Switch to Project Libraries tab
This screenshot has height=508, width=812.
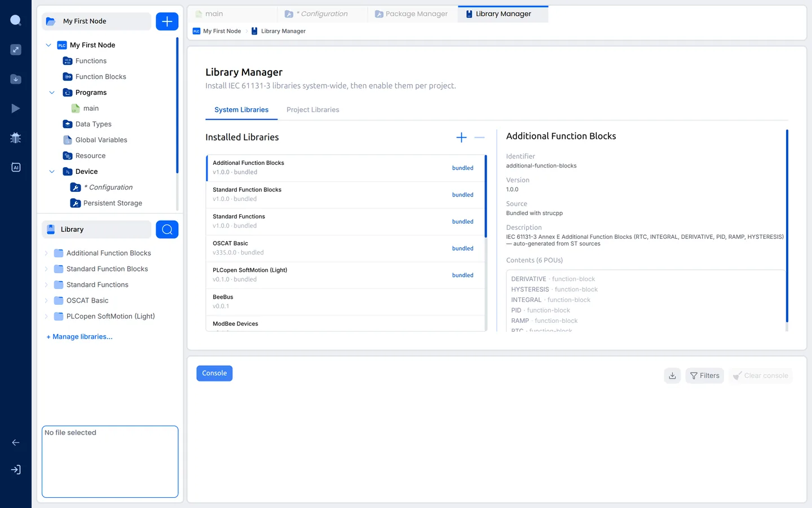313,110
